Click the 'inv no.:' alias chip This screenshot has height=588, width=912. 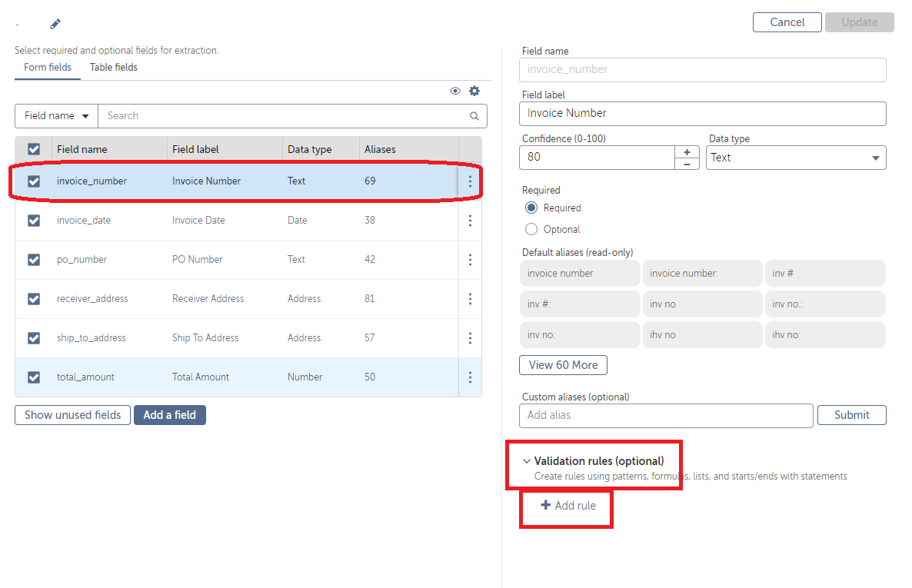(x=825, y=304)
